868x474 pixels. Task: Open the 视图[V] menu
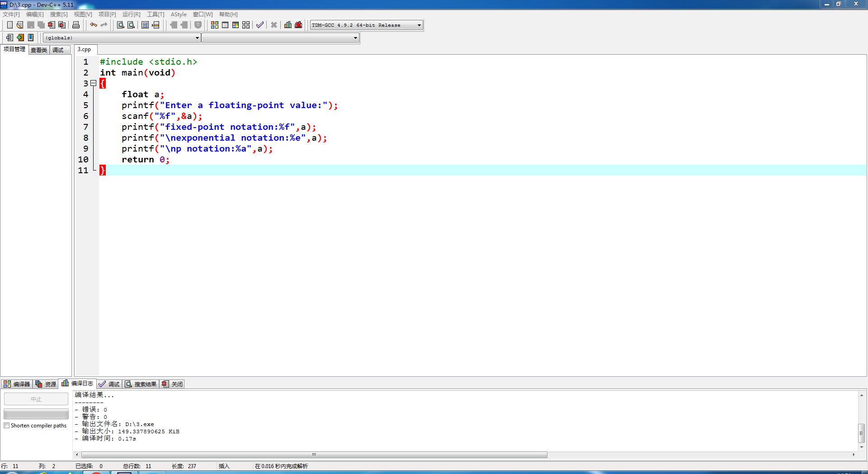(83, 14)
